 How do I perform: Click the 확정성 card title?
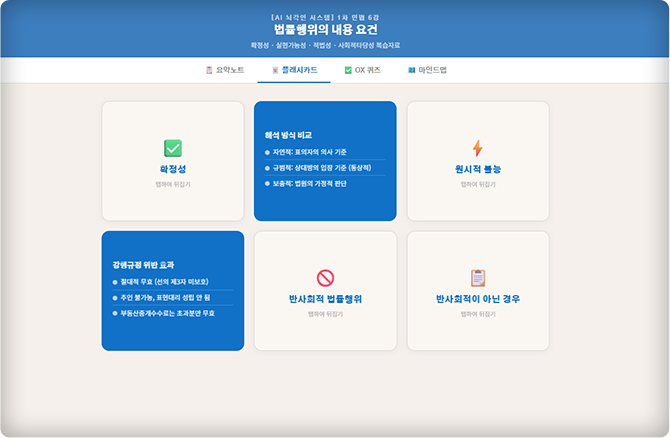coord(173,169)
